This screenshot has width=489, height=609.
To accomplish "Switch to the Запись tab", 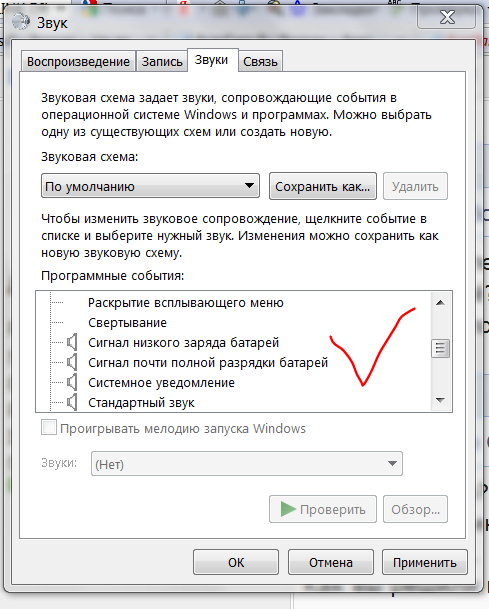I will click(162, 61).
